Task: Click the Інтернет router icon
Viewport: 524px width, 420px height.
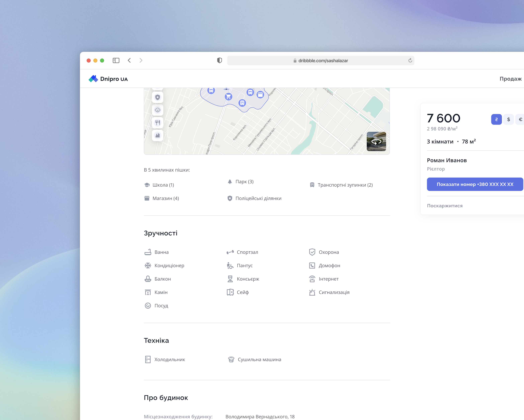Action: 312,279
